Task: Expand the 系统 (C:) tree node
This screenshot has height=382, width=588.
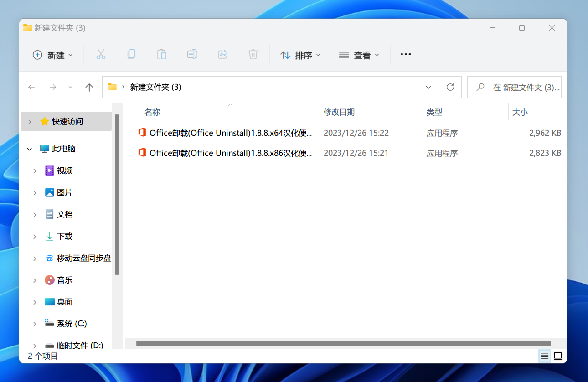Action: (x=35, y=324)
